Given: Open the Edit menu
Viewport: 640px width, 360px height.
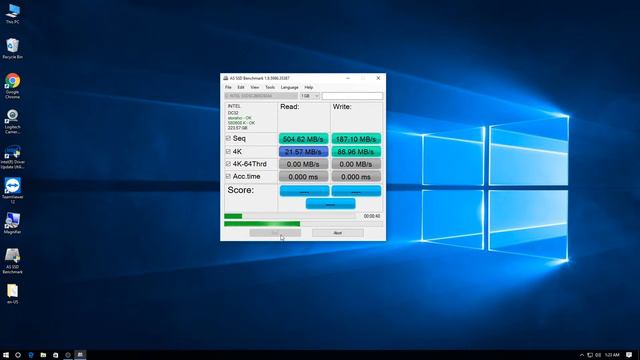Looking at the screenshot, I should 241,87.
